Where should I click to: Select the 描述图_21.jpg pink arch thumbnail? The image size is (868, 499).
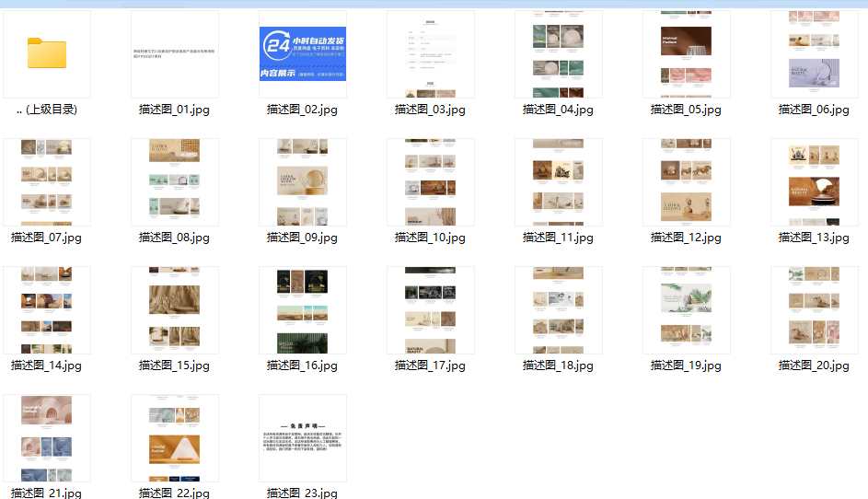point(47,438)
